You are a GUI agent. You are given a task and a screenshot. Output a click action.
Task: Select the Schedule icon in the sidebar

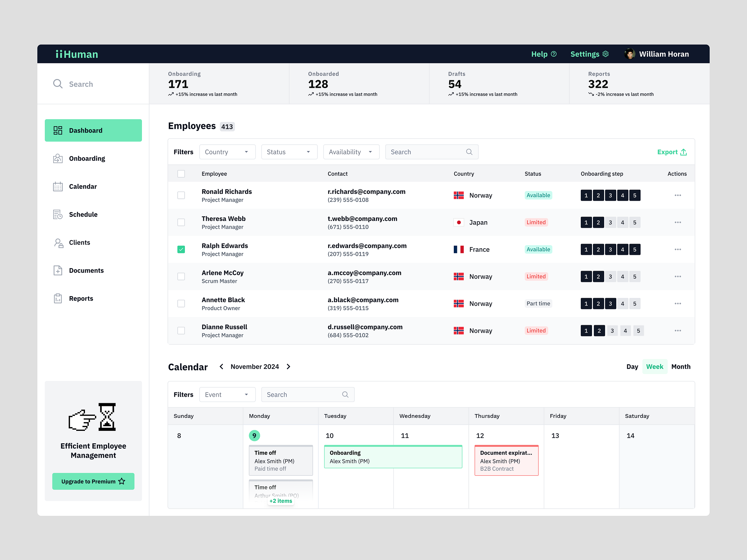(x=58, y=214)
